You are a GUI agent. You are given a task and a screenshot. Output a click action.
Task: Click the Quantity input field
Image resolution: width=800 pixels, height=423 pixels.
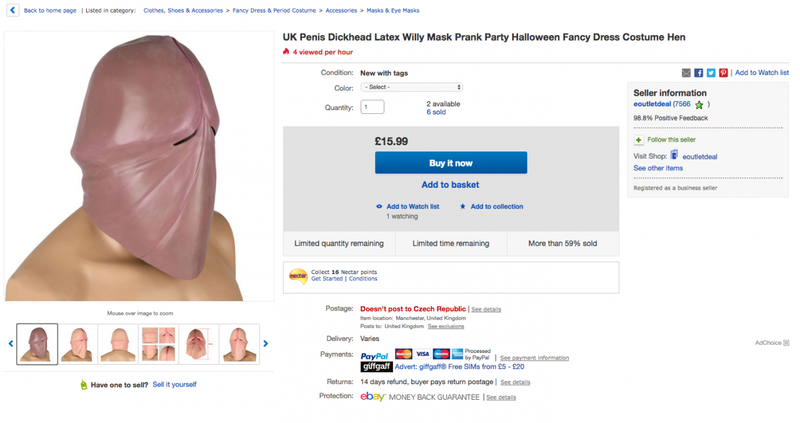click(372, 107)
